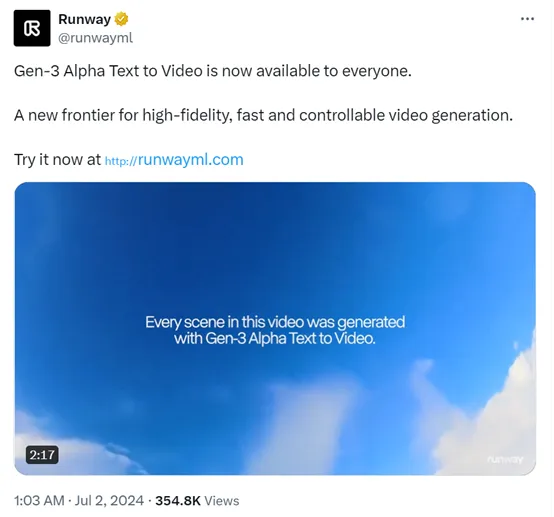Play the Gen-3 Alpha video thumbnail
The height and width of the screenshot is (517, 554).
pos(275,328)
